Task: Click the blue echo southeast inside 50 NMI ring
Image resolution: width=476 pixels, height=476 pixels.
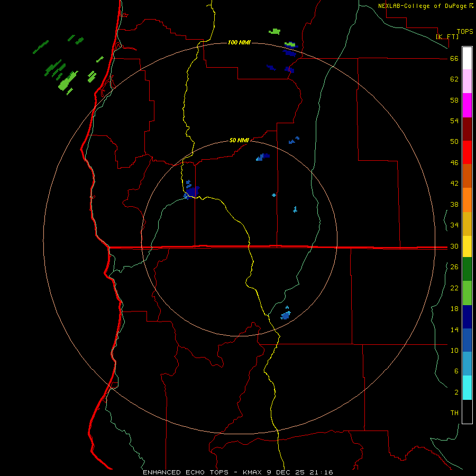Action: click(286, 315)
